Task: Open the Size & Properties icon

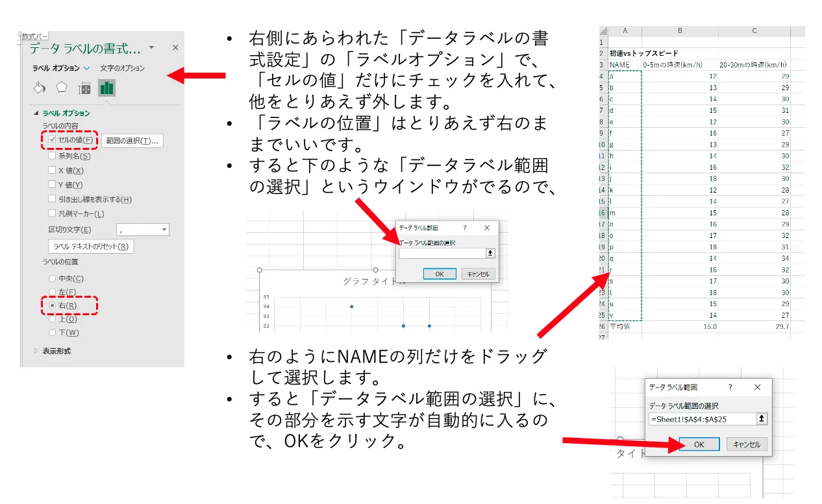Action: click(x=84, y=88)
